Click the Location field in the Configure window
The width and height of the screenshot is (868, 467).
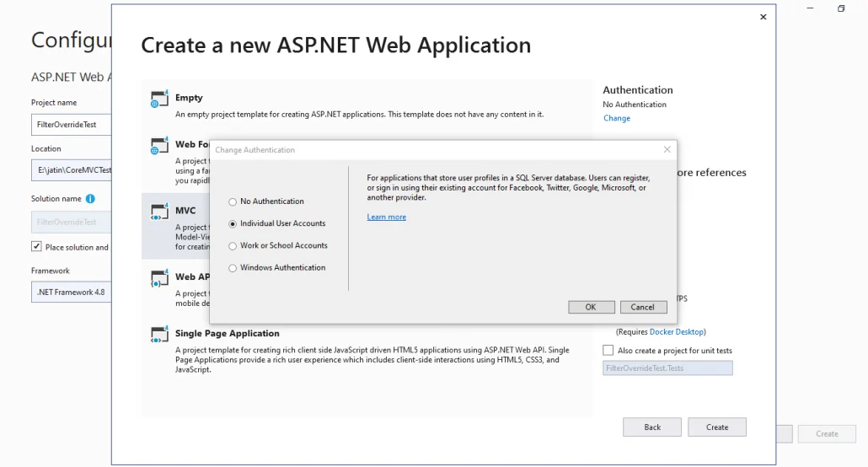click(x=71, y=170)
